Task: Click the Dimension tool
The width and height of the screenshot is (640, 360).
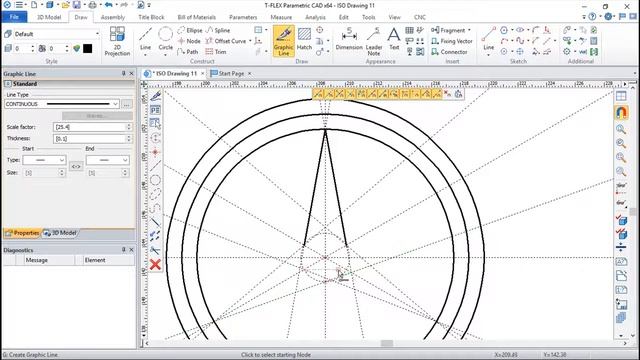Action: (349, 40)
